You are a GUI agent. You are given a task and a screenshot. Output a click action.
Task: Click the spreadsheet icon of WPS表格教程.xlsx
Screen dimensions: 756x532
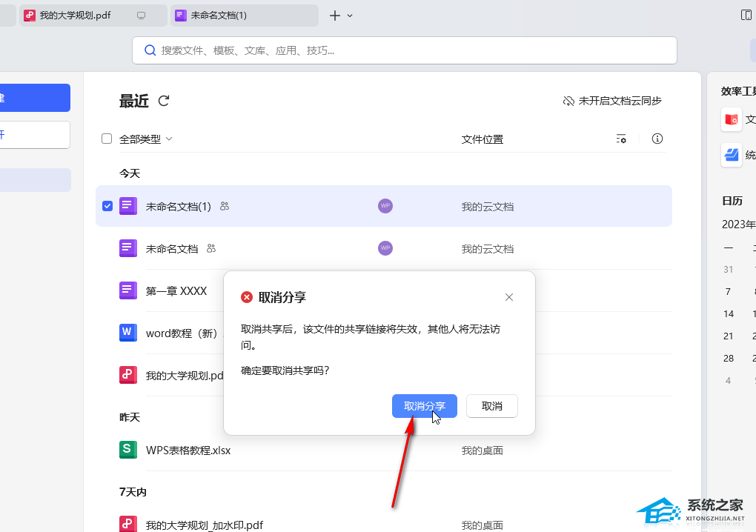pyautogui.click(x=128, y=450)
